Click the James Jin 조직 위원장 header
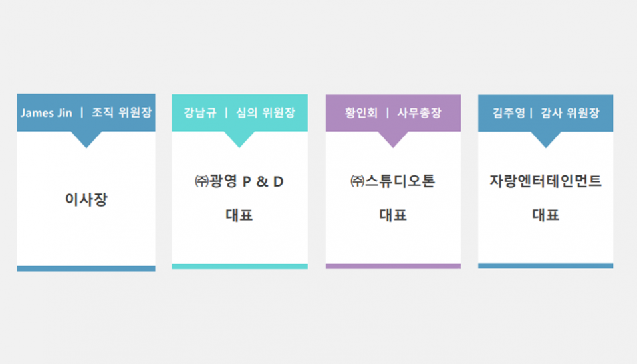This screenshot has height=364, width=637. [x=86, y=112]
